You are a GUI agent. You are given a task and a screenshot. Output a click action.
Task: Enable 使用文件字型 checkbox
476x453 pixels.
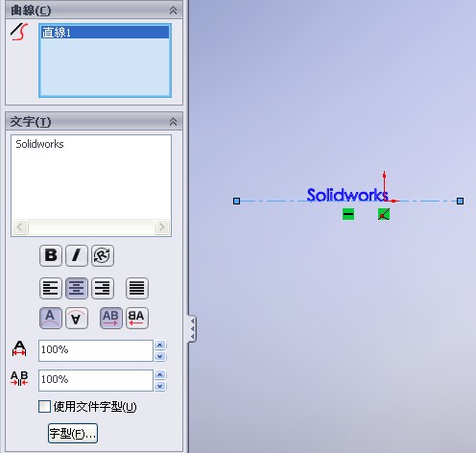coord(44,407)
